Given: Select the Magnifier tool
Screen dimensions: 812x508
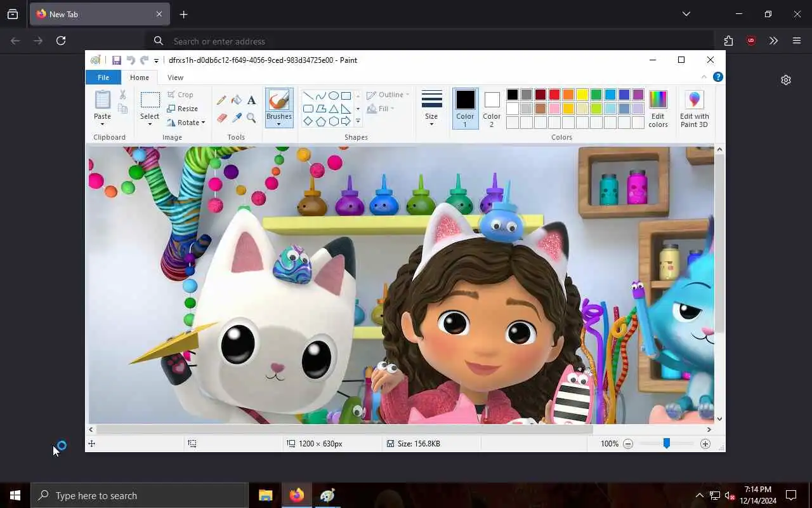Looking at the screenshot, I should click(x=251, y=118).
